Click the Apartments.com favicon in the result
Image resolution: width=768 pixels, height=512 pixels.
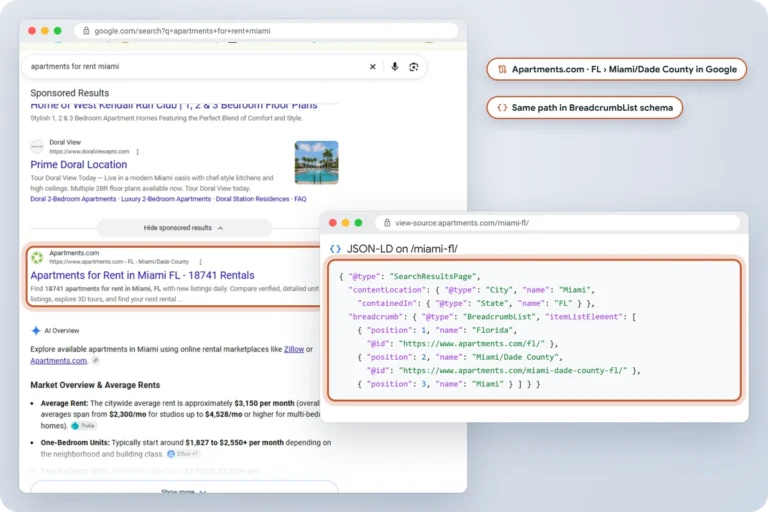point(37,257)
